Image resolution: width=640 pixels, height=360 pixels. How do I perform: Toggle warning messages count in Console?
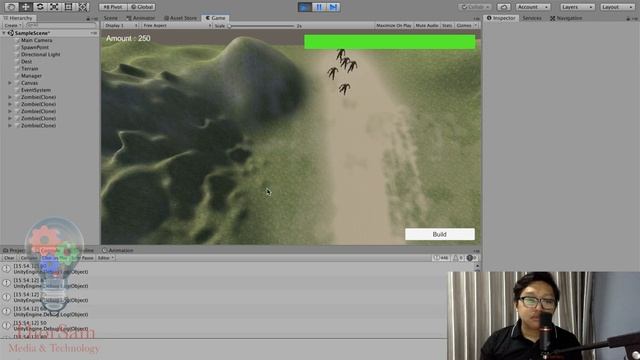pyautogui.click(x=458, y=258)
